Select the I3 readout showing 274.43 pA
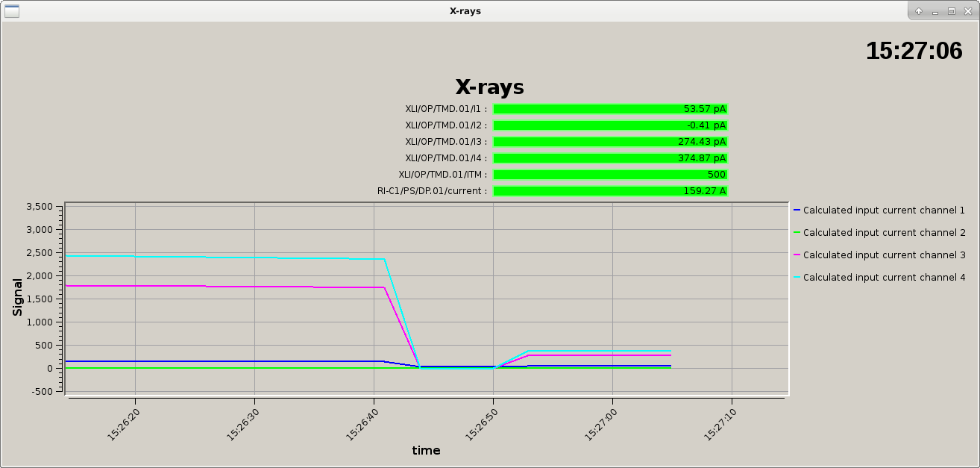The image size is (980, 468). click(x=610, y=142)
